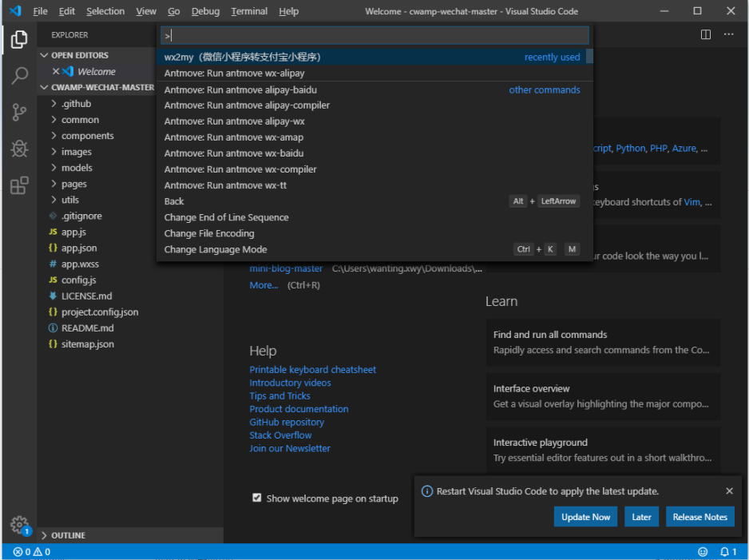Screen dimensions: 749x560
Task: Click the command palette input field
Action: 374,35
